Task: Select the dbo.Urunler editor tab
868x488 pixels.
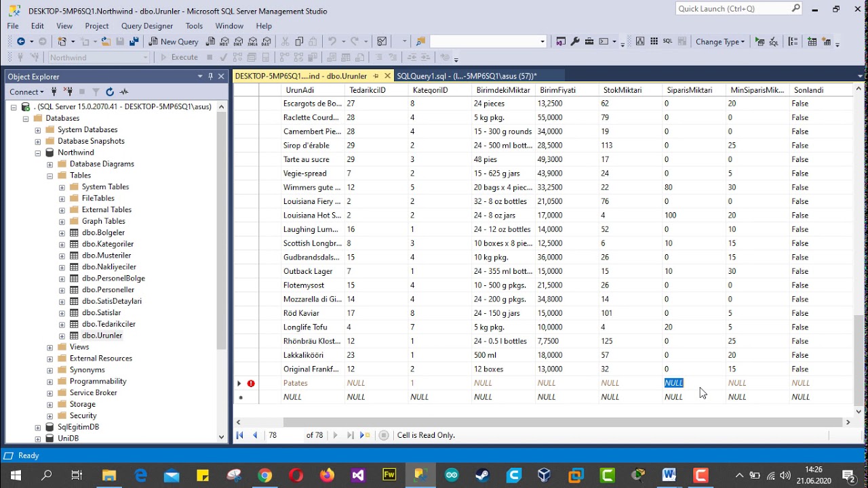Action: 301,76
